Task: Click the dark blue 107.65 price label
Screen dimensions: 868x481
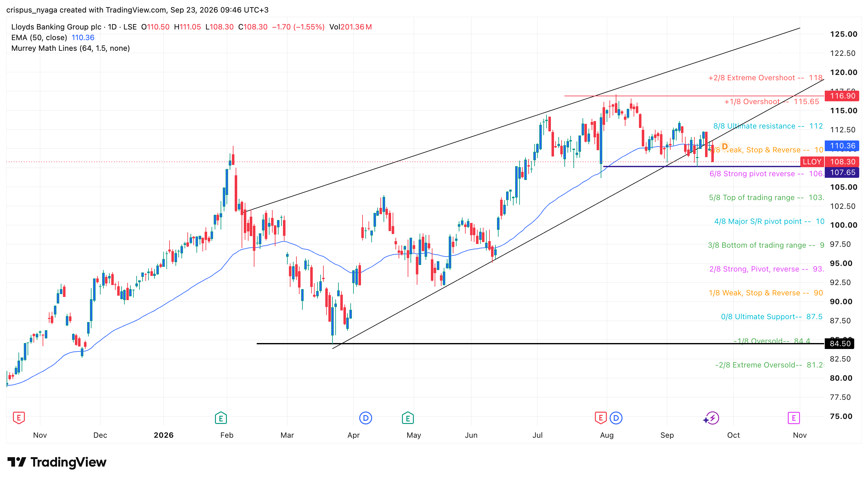Action: pos(842,172)
